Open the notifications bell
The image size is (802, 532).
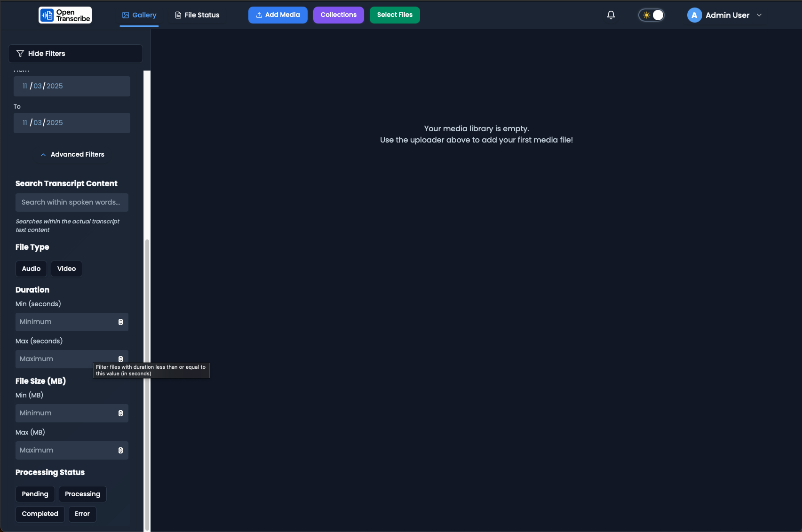[x=611, y=15]
